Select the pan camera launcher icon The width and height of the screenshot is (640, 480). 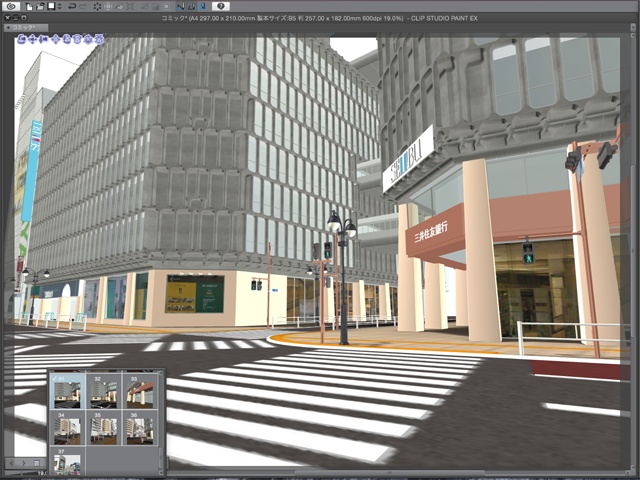pyautogui.click(x=32, y=39)
